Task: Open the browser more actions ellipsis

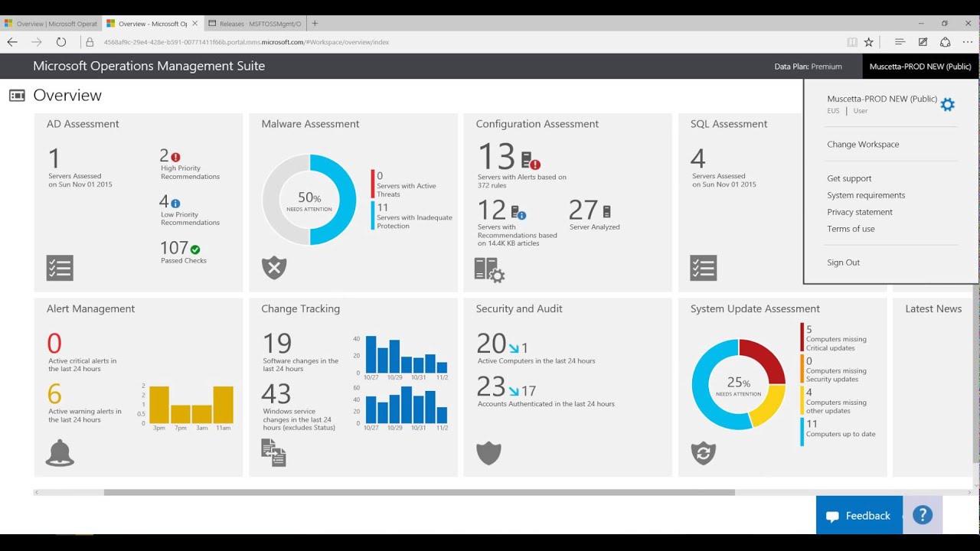Action: pos(968,42)
